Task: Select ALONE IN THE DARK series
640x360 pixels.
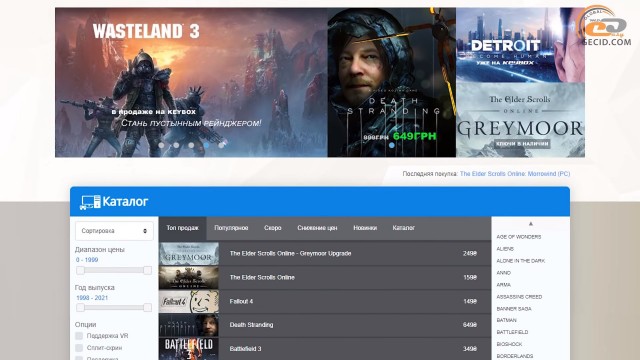Action: click(520, 260)
